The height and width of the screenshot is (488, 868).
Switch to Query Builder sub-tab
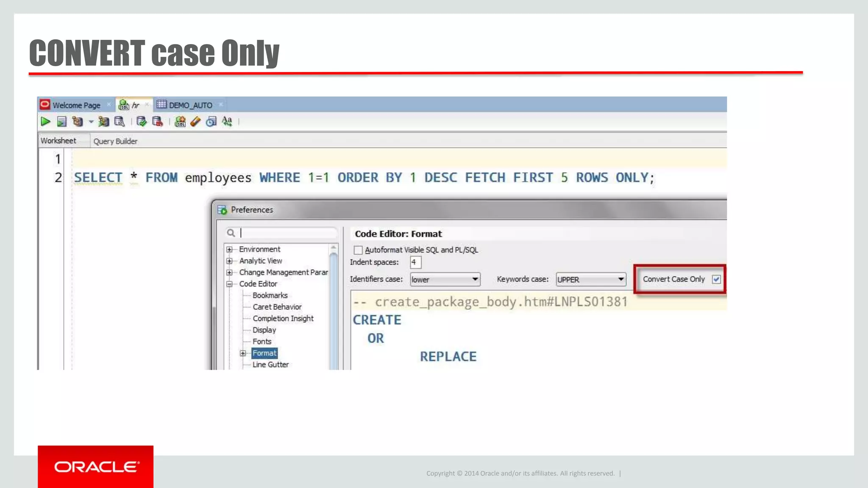[115, 141]
